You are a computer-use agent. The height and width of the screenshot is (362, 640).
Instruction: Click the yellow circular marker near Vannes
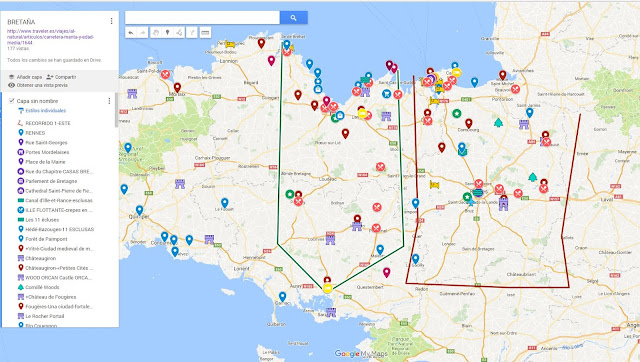327,289
